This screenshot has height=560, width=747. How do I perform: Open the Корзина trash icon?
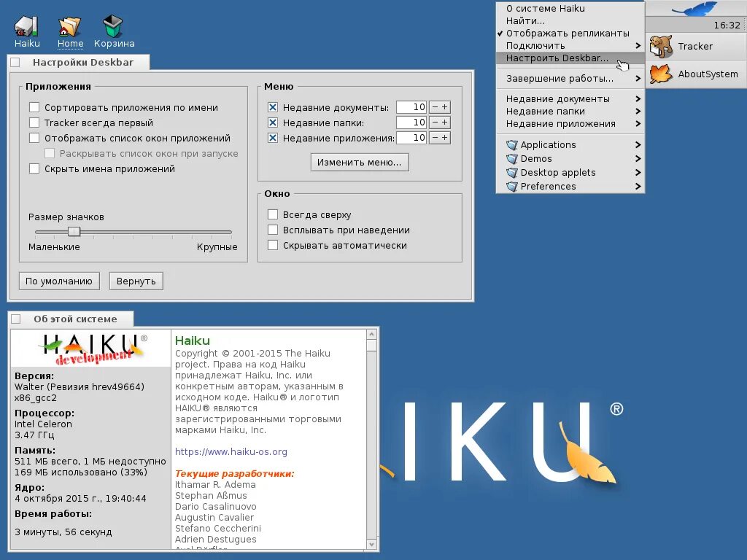[x=113, y=26]
